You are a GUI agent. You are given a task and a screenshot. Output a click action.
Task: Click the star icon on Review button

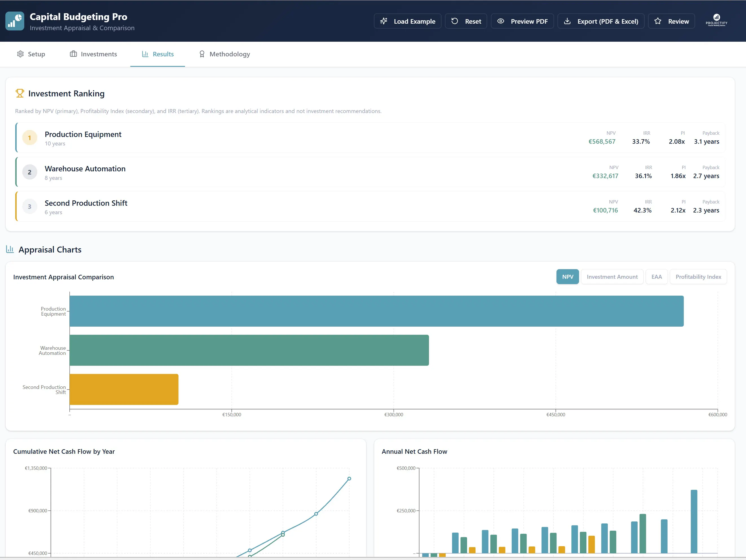[658, 21]
